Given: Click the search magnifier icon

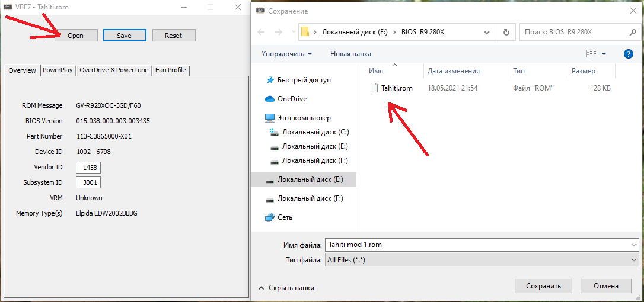Looking at the screenshot, I should [633, 32].
